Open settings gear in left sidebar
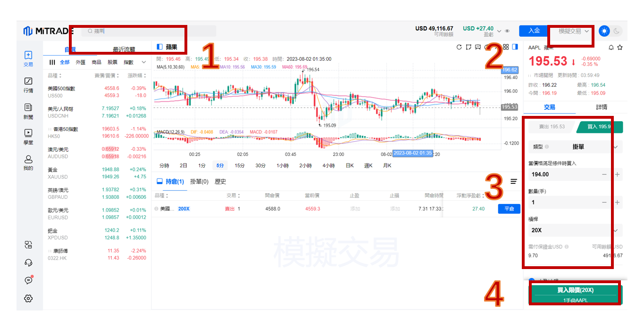Image resolution: width=644 pixels, height=327 pixels. click(28, 298)
